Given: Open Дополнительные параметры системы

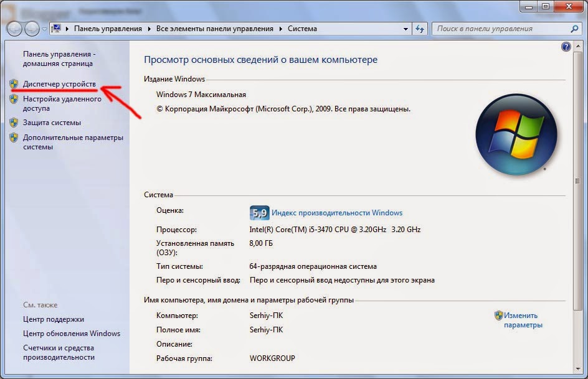Looking at the screenshot, I should pos(73,142).
